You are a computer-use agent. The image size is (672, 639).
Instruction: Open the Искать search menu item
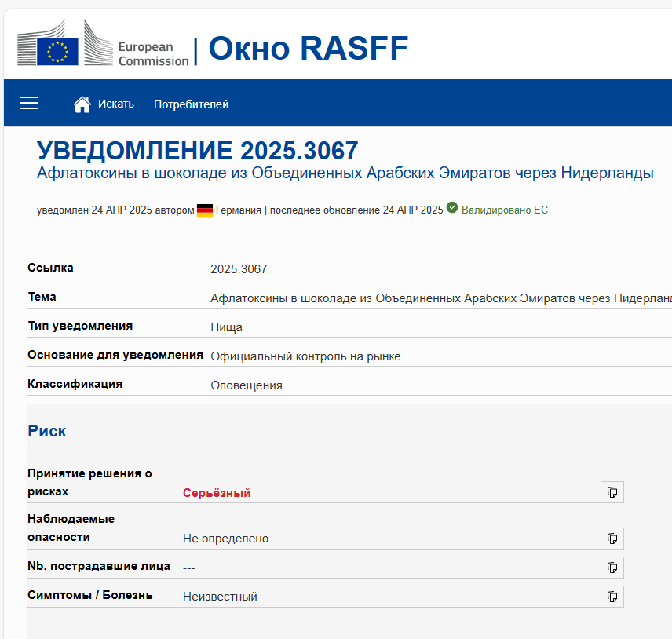pos(115,104)
